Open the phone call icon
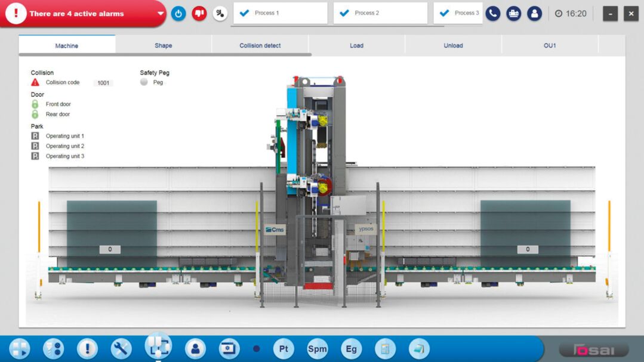 [x=492, y=13]
